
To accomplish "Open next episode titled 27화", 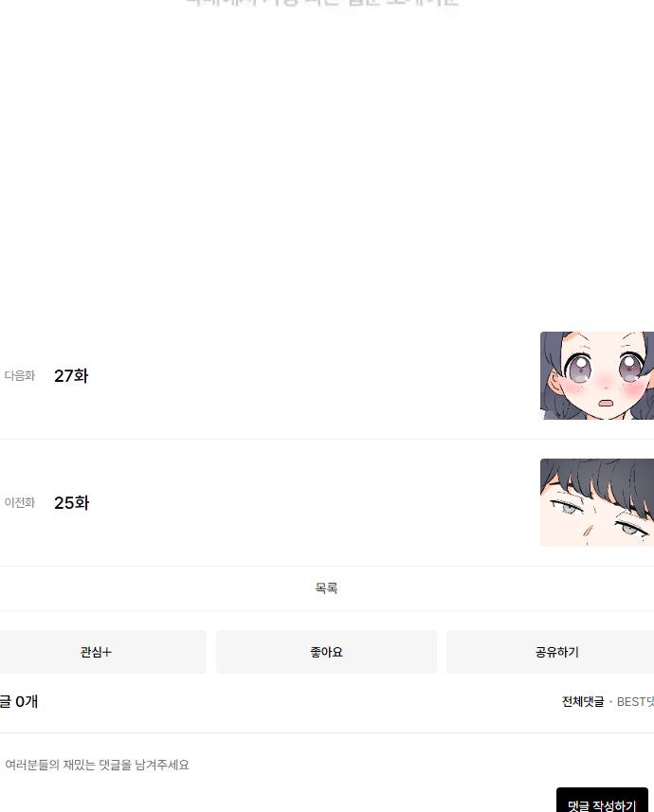I will 71,375.
